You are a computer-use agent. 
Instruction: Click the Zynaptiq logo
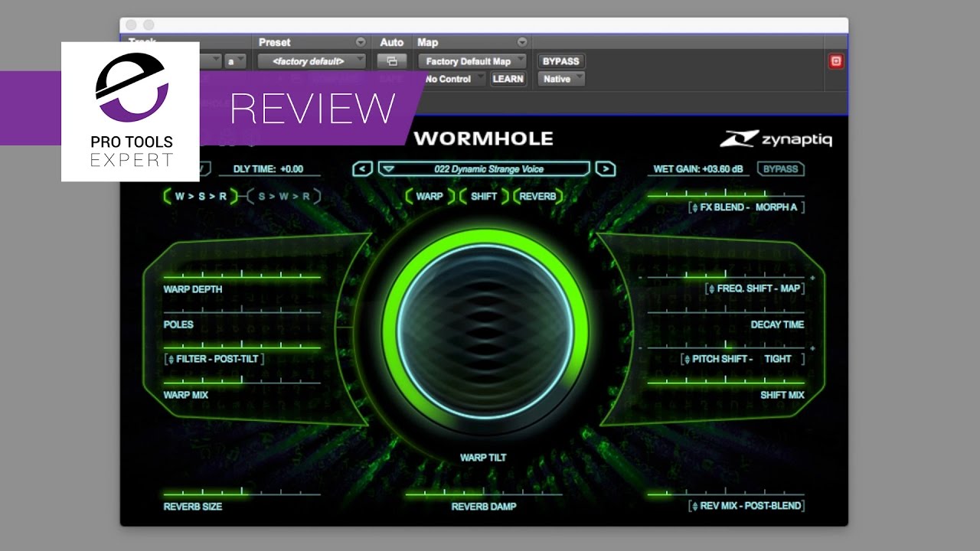(776, 139)
